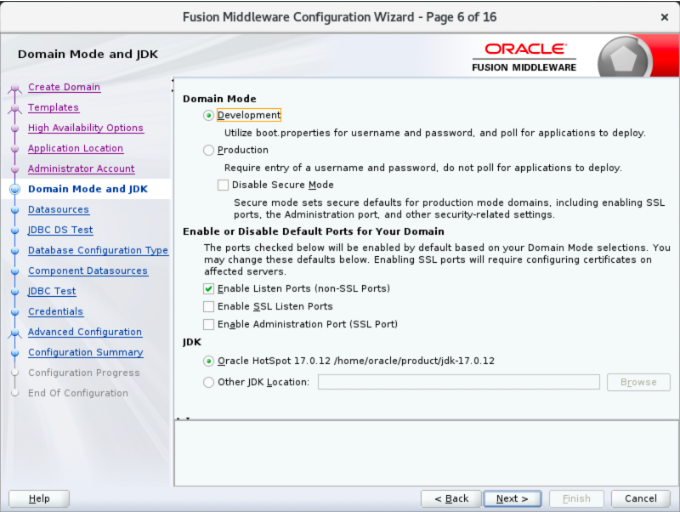Image resolution: width=680 pixels, height=512 pixels.
Task: Open Administrator Account step
Action: pos(81,169)
